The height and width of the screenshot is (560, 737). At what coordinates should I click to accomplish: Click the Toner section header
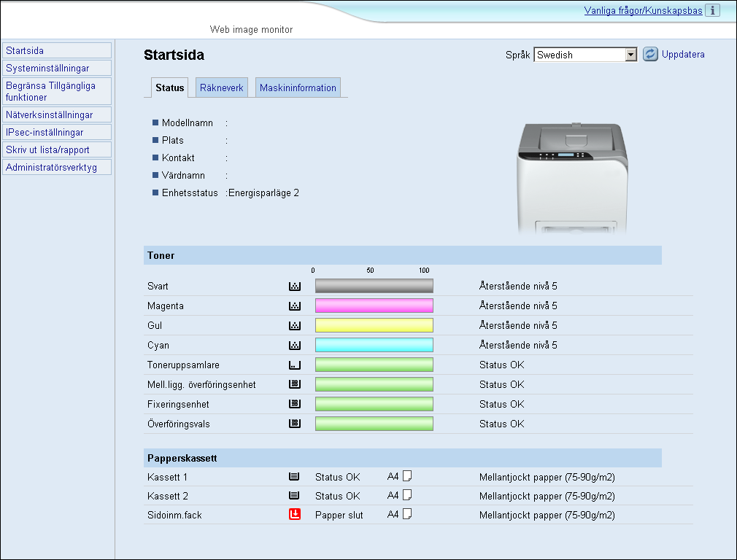click(x=402, y=255)
